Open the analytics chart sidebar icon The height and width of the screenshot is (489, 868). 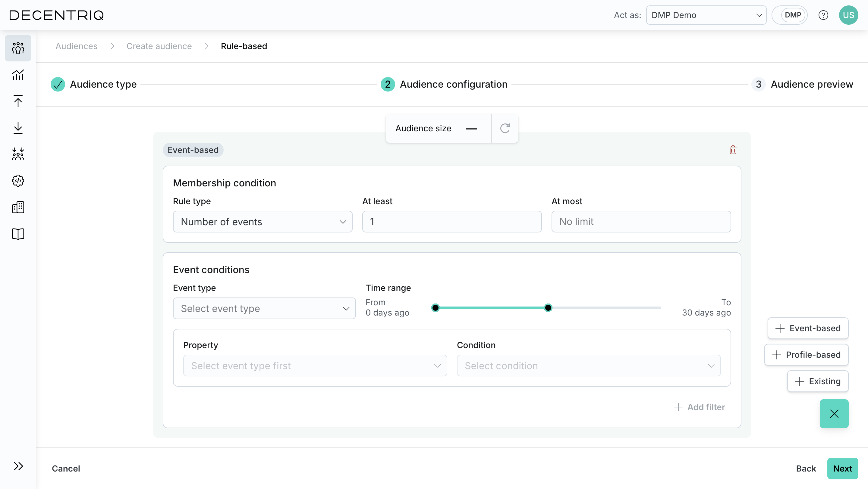pyautogui.click(x=18, y=75)
